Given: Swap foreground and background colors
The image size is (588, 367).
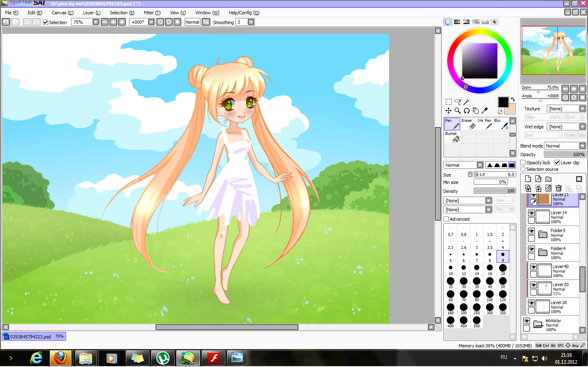Looking at the screenshot, I should point(512,99).
